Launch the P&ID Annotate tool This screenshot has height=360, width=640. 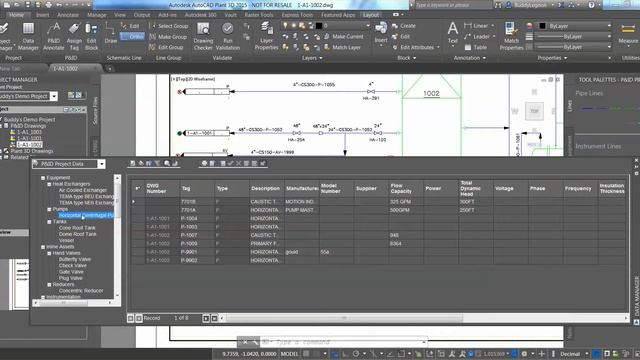[53, 36]
